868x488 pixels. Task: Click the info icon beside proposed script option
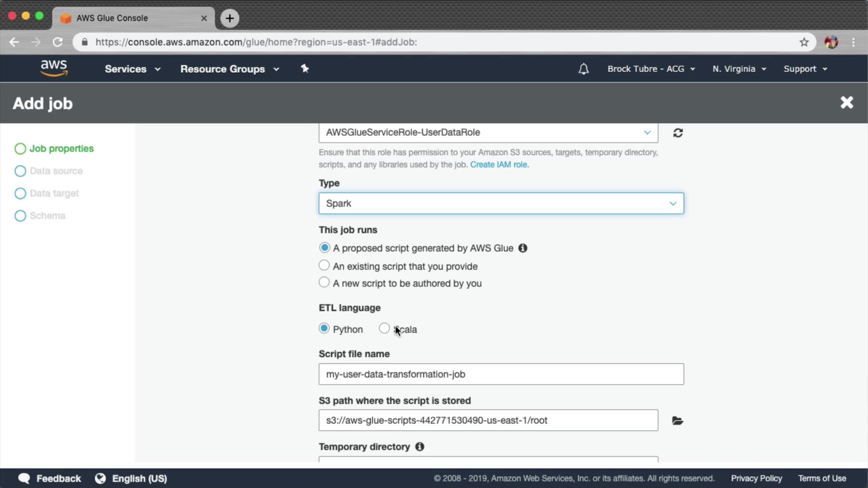coord(523,248)
